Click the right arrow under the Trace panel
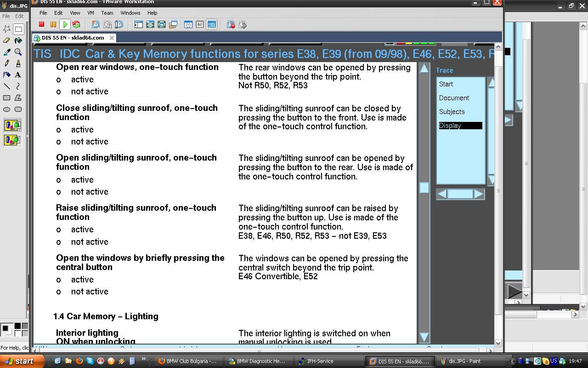Screen dimensions: 588x368 pos(479,194)
